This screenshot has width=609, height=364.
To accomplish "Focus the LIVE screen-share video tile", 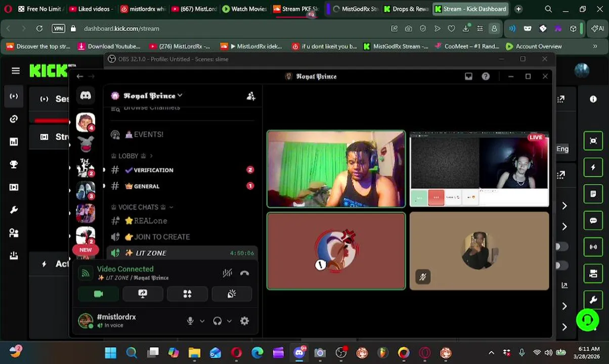I will (479, 169).
